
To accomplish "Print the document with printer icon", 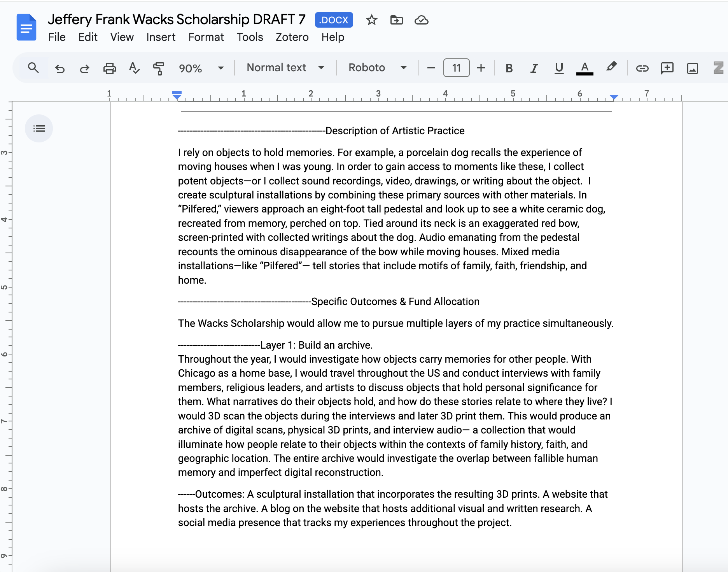I will pyautogui.click(x=110, y=68).
